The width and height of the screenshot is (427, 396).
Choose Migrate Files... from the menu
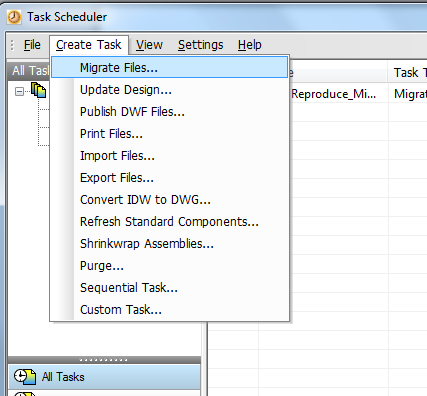coord(170,68)
